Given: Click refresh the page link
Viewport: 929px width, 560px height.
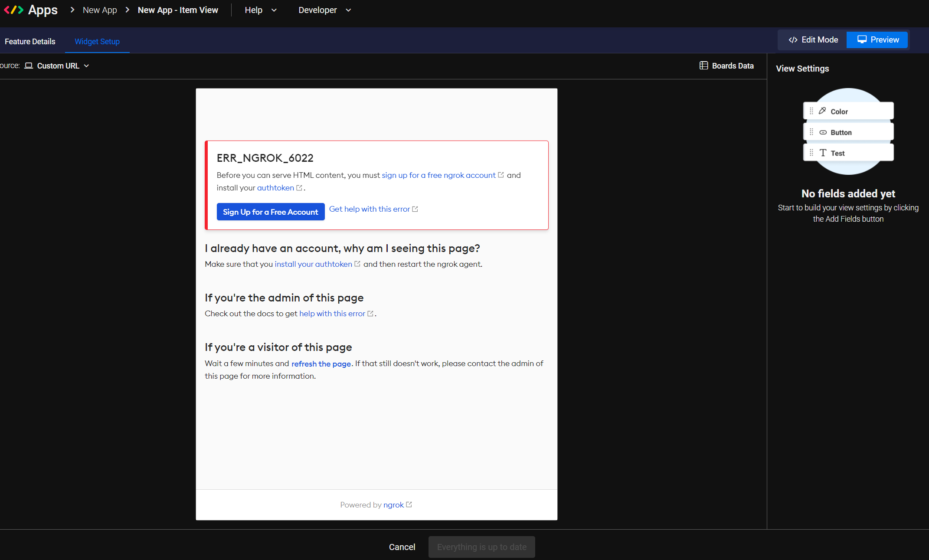Looking at the screenshot, I should click(321, 364).
